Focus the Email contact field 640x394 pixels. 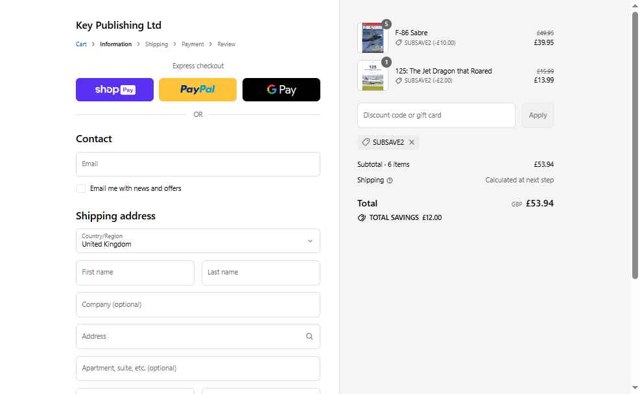(x=198, y=164)
